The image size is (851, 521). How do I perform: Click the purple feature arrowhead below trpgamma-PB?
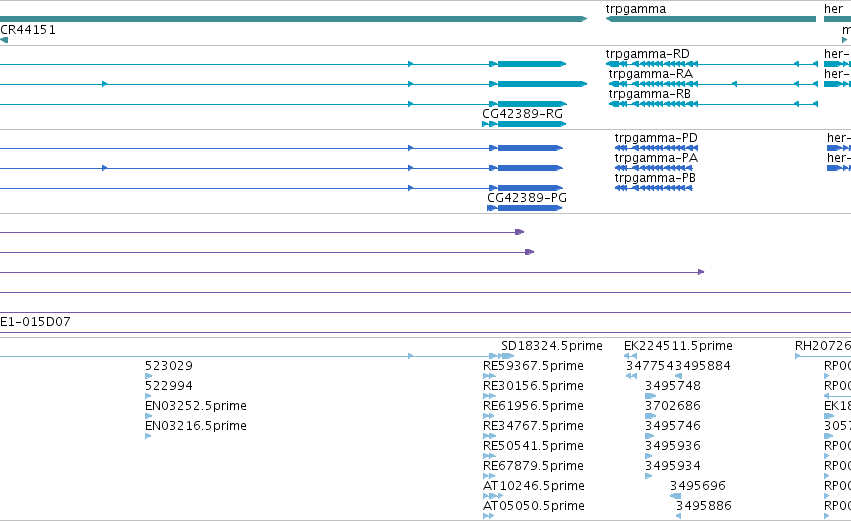[701, 272]
